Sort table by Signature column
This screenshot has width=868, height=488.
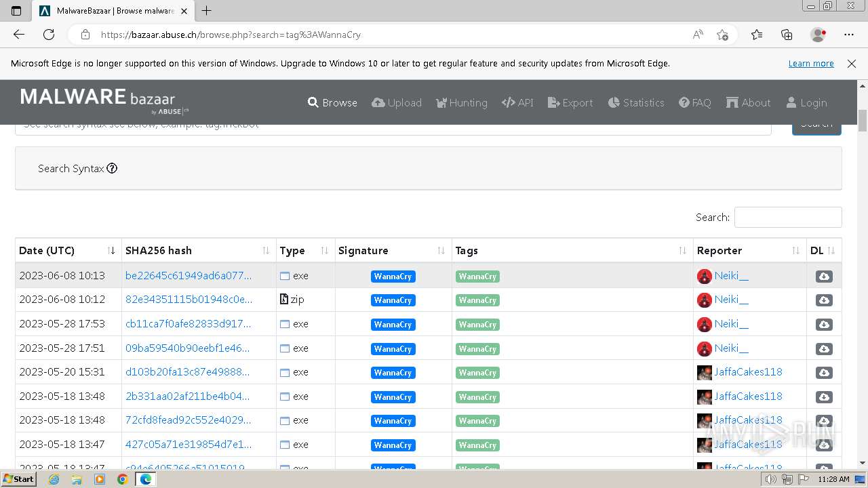[x=393, y=250]
